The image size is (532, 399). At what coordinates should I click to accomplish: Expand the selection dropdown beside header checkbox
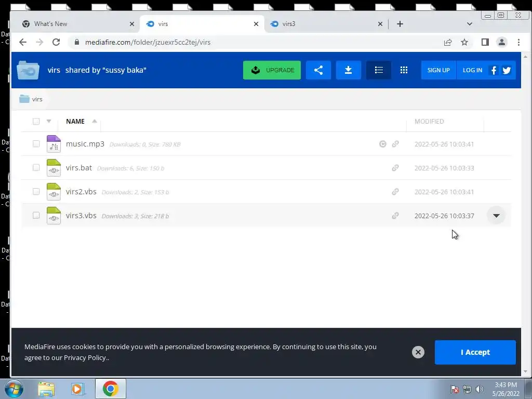click(x=49, y=121)
